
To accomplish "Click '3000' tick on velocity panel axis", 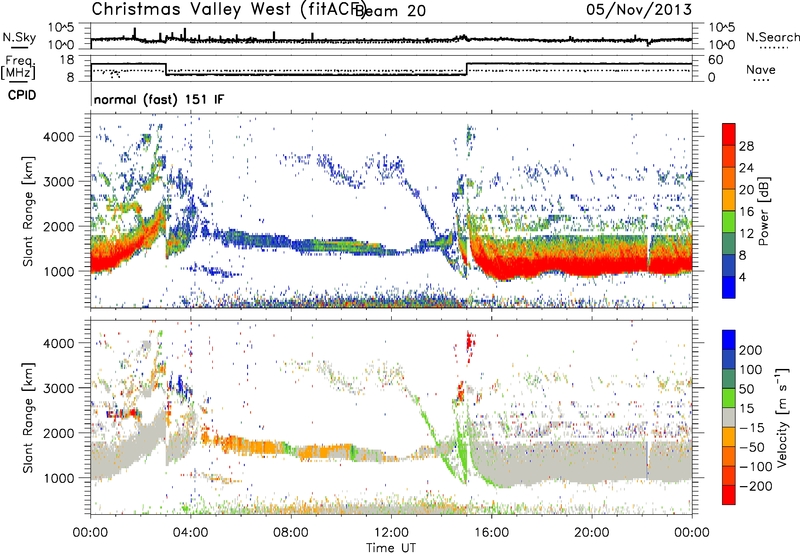I will [58, 388].
